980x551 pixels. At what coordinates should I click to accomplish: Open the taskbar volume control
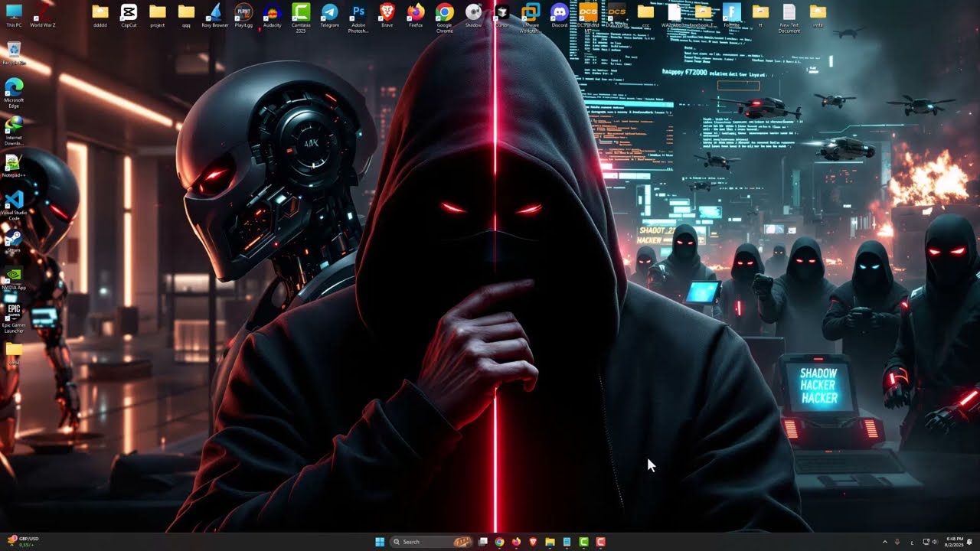pyautogui.click(x=935, y=542)
